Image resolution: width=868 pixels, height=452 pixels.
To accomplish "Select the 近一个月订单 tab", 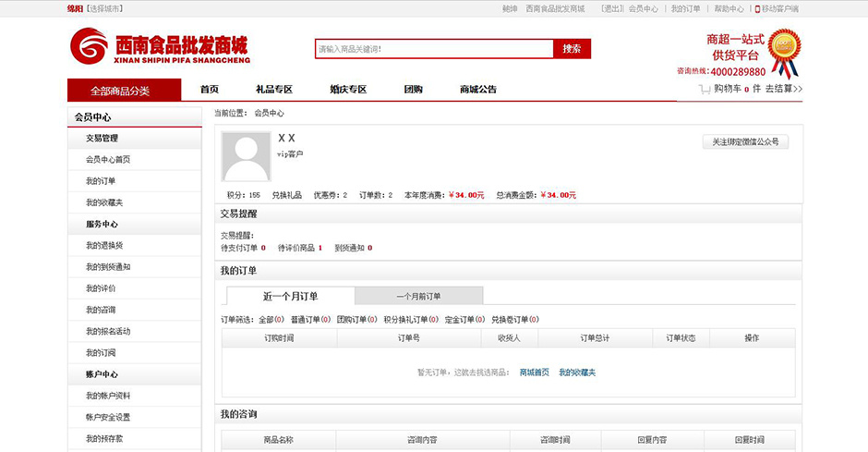I will tap(290, 296).
